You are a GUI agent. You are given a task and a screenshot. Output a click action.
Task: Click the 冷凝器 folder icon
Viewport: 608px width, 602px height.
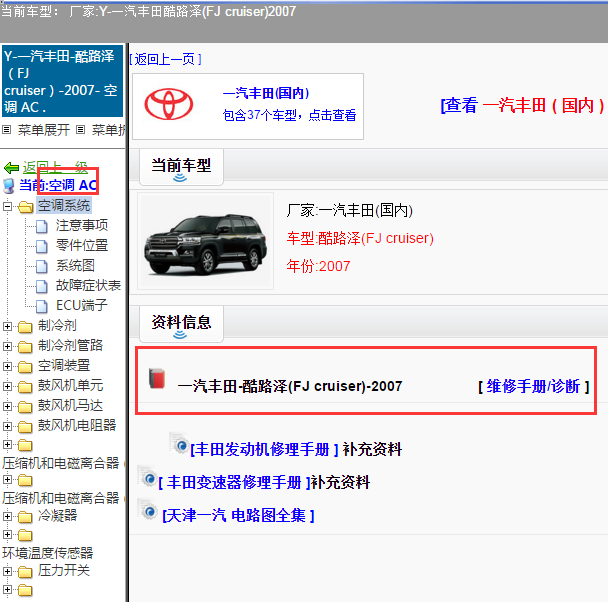[x=25, y=517]
